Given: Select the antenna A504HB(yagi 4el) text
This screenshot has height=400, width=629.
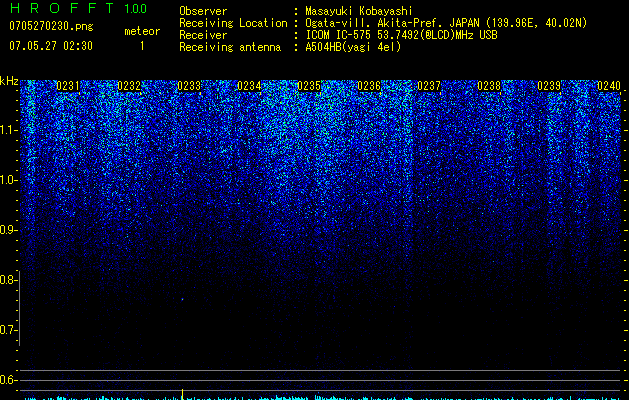Looking at the screenshot, I should (353, 47).
